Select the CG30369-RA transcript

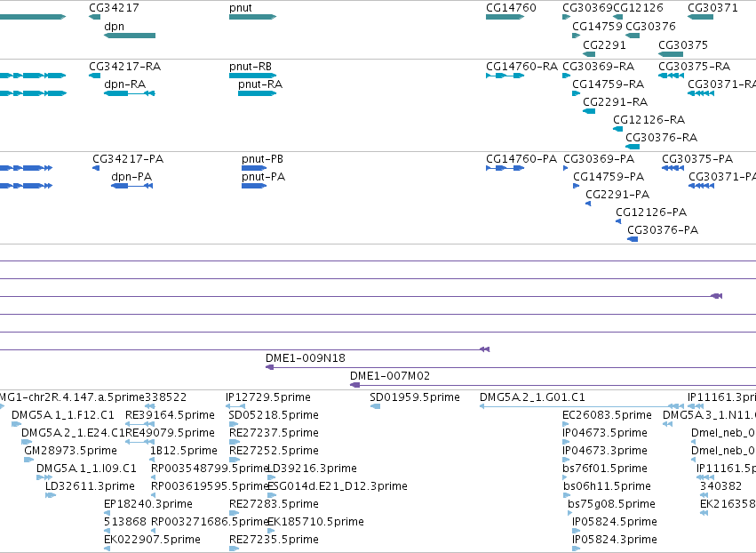(x=567, y=76)
